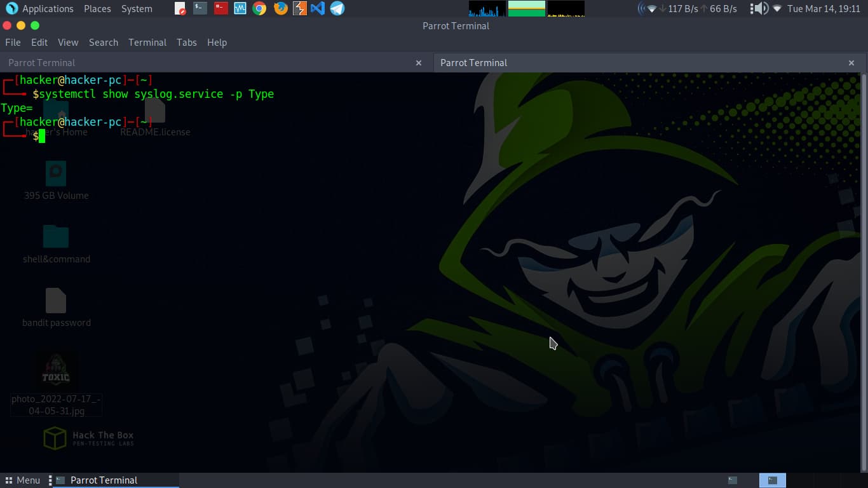The width and height of the screenshot is (868, 488).
Task: Click the volume speaker icon
Action: [x=758, y=9]
